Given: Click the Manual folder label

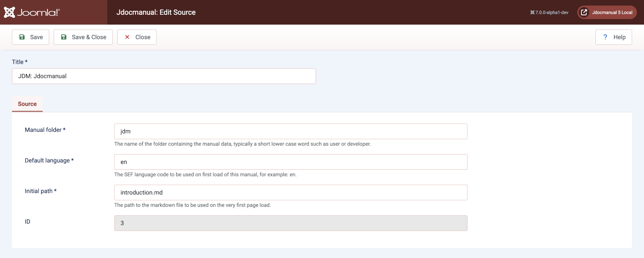Looking at the screenshot, I should pos(45,130).
